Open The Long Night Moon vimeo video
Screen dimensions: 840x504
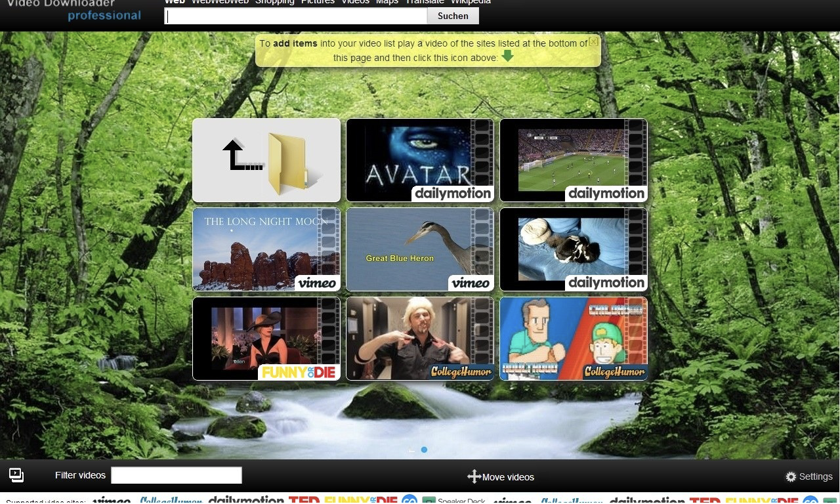(x=266, y=249)
